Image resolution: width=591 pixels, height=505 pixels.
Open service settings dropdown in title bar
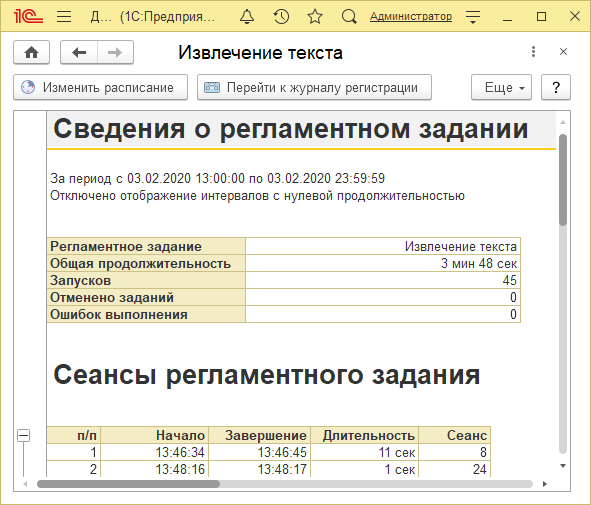[x=473, y=17]
